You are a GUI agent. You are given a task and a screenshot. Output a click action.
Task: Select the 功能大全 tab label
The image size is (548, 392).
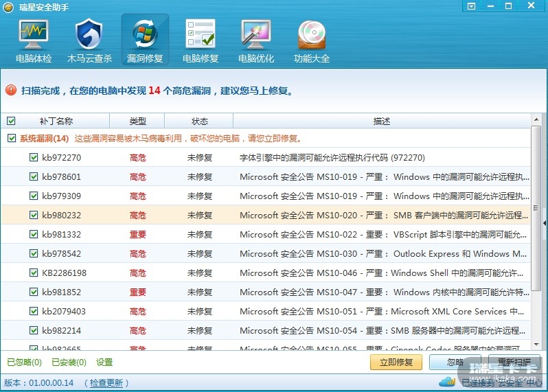point(312,58)
